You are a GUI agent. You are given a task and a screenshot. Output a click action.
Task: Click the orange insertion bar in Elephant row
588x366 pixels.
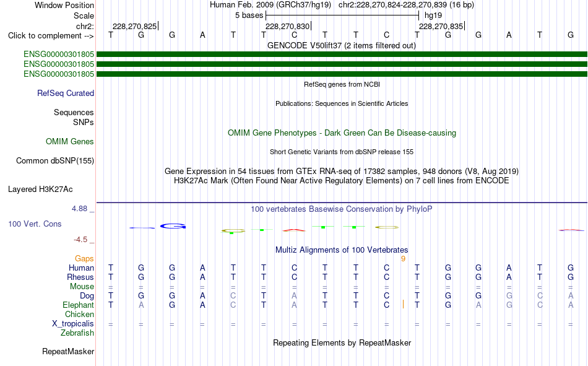tap(403, 304)
